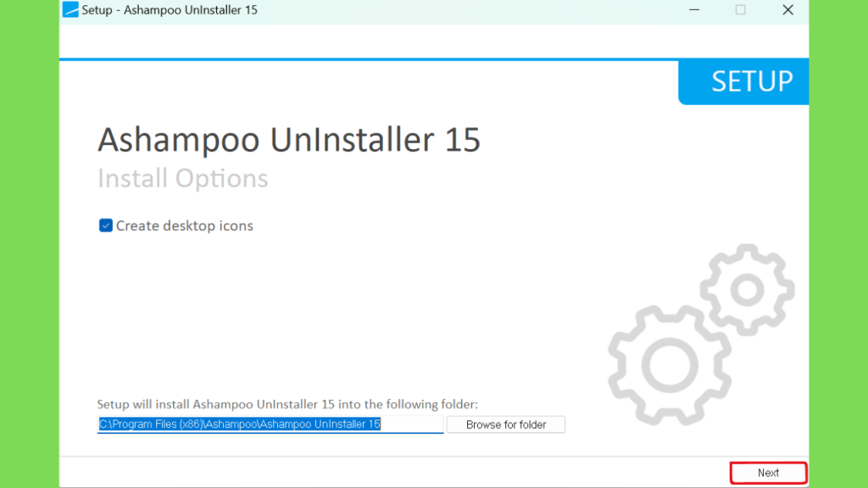
Task: Uncheck the Create desktop icons checkbox
Action: [x=106, y=225]
